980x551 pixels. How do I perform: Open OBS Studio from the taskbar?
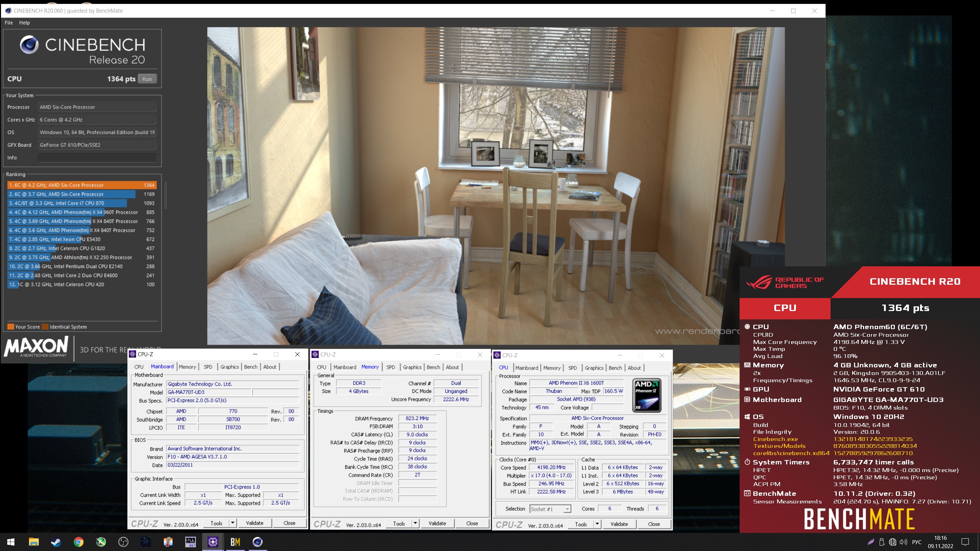[x=123, y=542]
